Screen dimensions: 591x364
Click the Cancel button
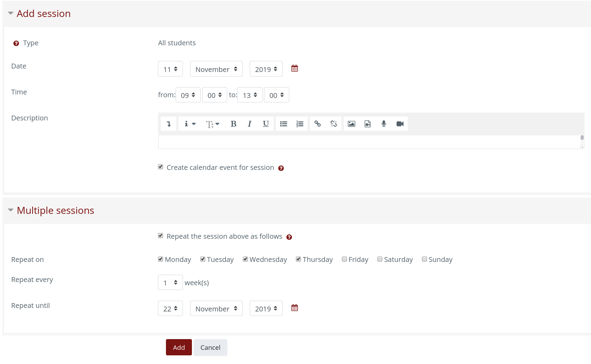click(210, 347)
